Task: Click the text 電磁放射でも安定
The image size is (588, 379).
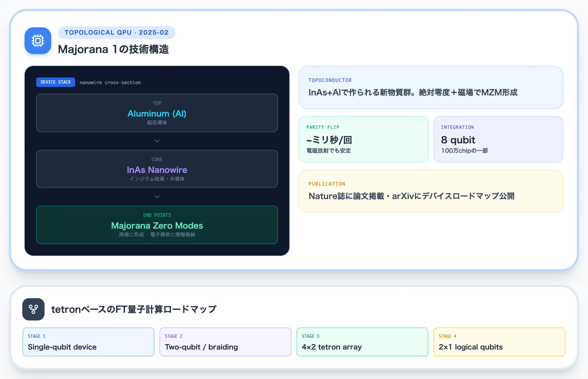Action: tap(329, 151)
